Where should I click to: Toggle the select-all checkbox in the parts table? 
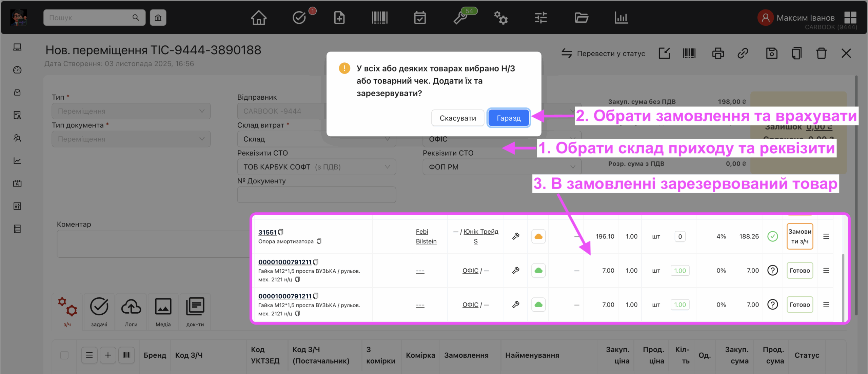click(64, 355)
